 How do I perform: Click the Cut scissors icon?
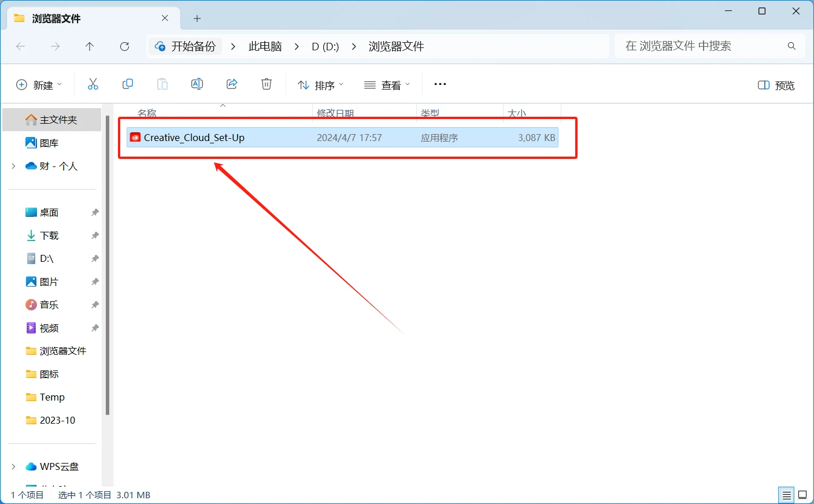[x=92, y=84]
